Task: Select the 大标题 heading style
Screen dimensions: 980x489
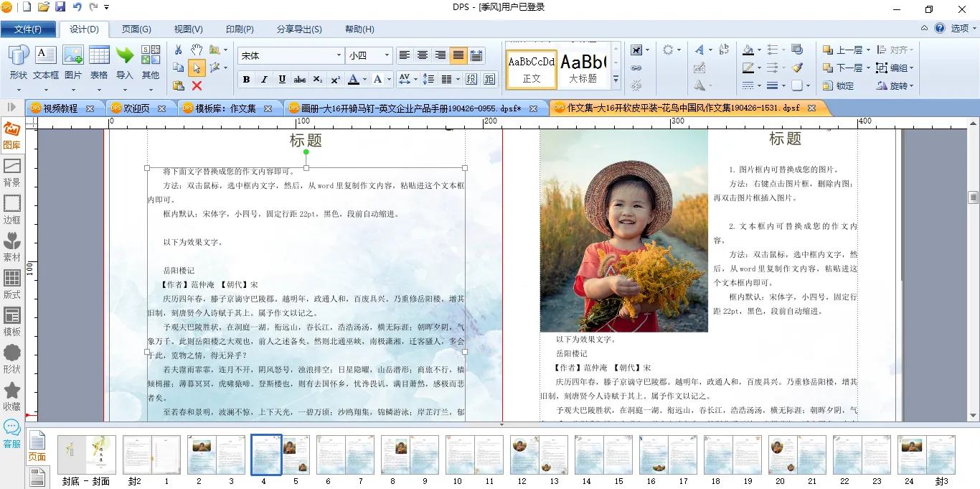Action: tap(583, 69)
